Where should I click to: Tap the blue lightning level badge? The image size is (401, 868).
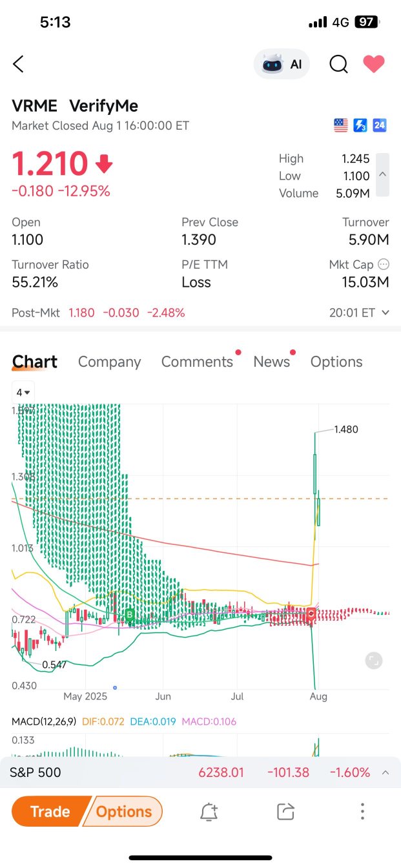(x=360, y=125)
